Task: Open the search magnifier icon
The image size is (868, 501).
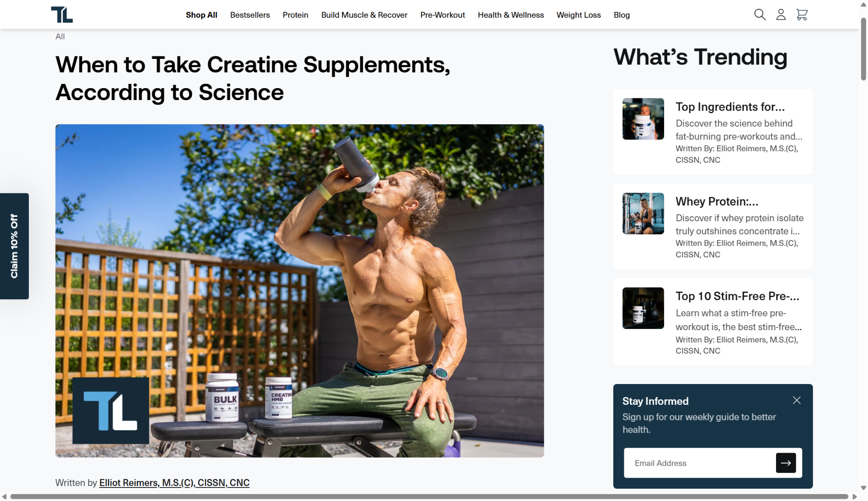Action: pyautogui.click(x=760, y=15)
